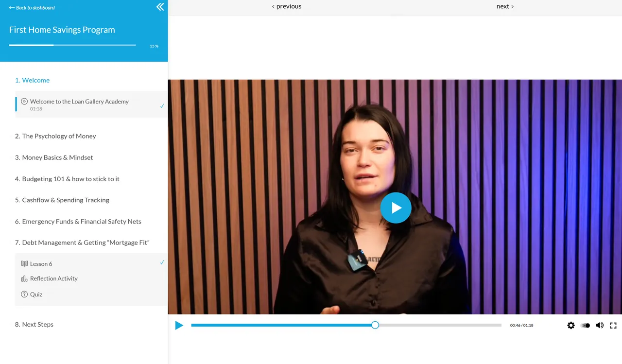Click the large play button on video
The height and width of the screenshot is (364, 622).
coord(396,208)
